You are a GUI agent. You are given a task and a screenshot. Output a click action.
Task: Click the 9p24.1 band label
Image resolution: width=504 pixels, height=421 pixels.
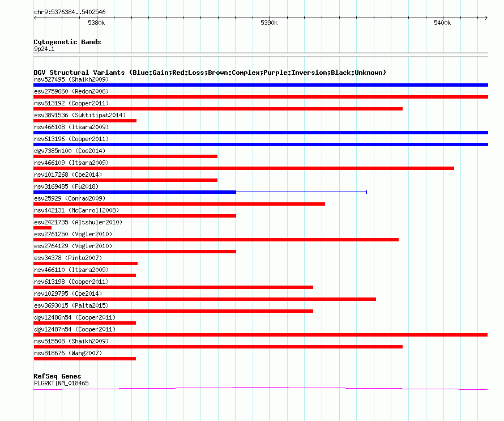[x=44, y=49]
